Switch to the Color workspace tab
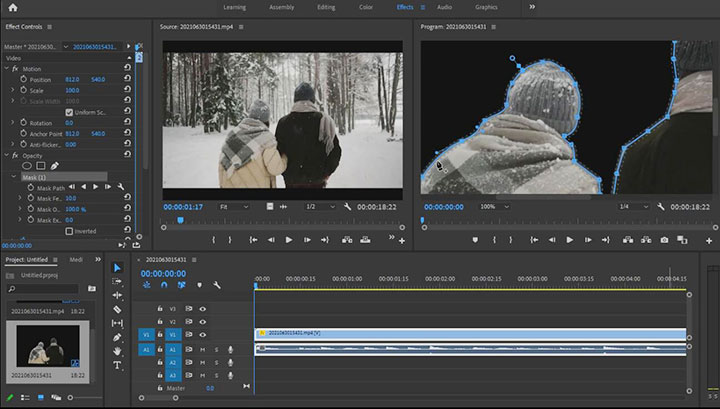Viewport: 720px width, 409px height. coord(365,7)
